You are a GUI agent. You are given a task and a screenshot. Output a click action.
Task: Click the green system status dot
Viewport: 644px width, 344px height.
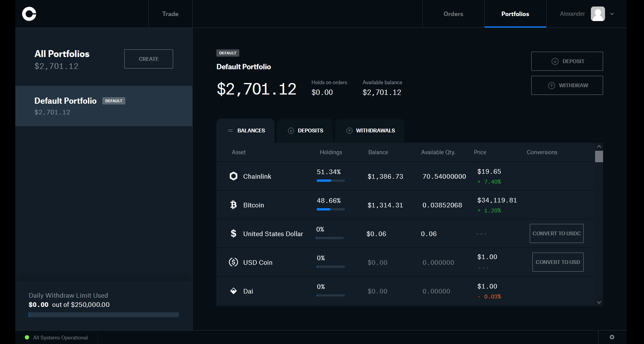(x=27, y=337)
